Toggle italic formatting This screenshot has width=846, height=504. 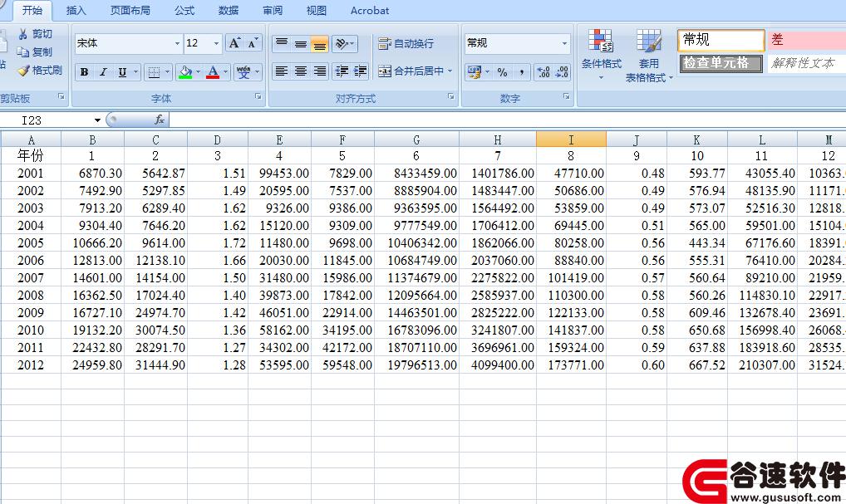click(103, 71)
